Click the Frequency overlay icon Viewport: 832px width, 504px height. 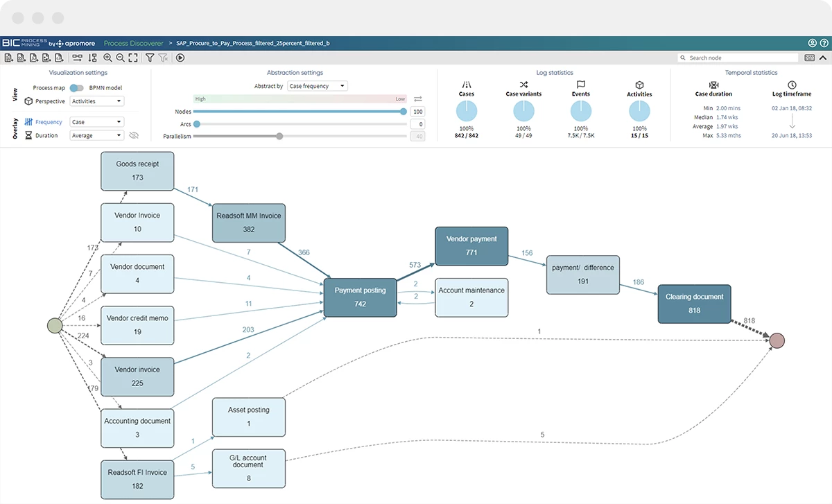(28, 122)
